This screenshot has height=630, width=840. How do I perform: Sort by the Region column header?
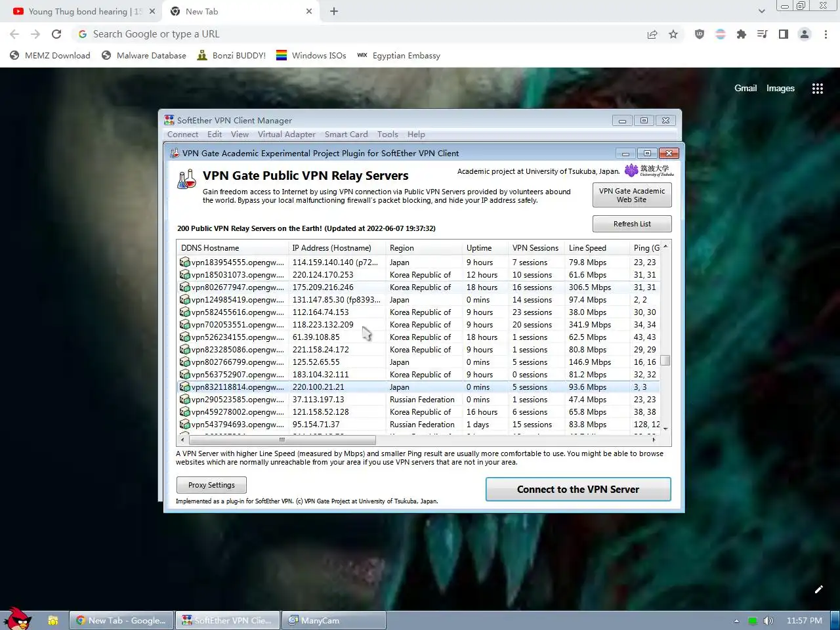pyautogui.click(x=424, y=248)
